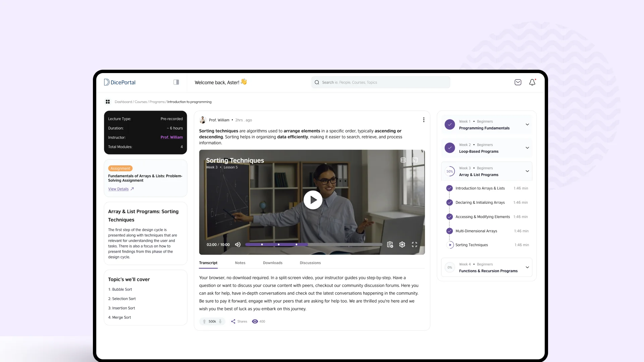Open video settings gear
The width and height of the screenshot is (644, 362).
(x=402, y=245)
